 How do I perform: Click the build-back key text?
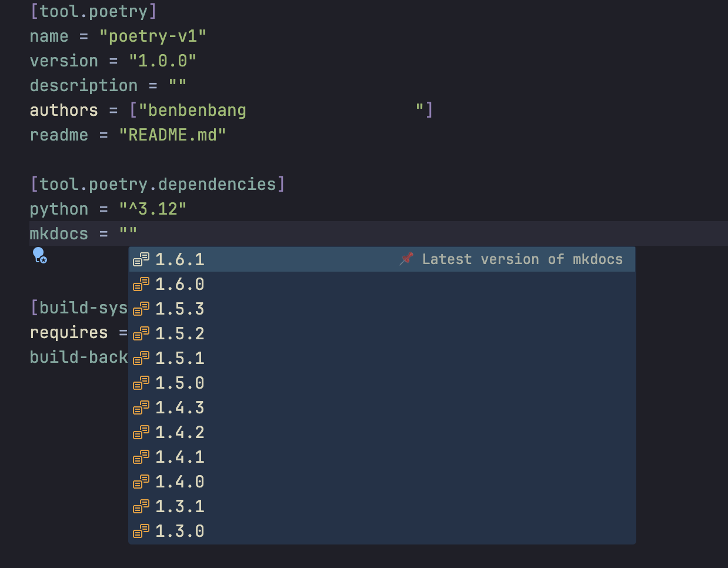79,357
